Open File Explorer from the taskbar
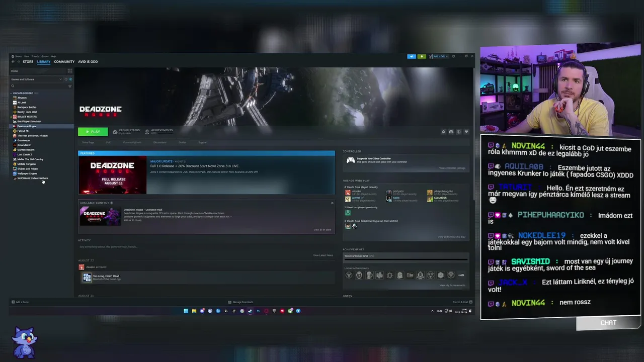644x362 pixels. (x=194, y=311)
